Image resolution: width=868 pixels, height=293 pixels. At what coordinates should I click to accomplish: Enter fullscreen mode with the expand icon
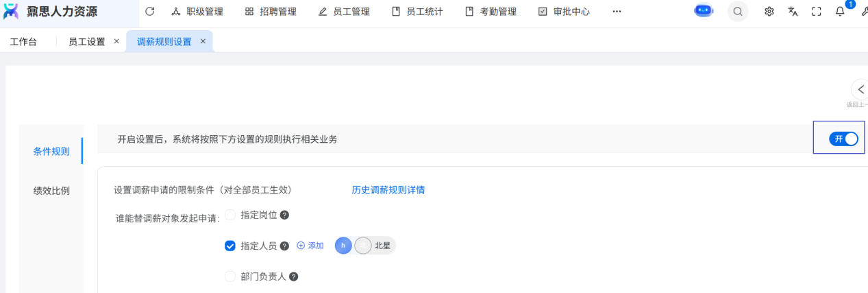pos(816,12)
